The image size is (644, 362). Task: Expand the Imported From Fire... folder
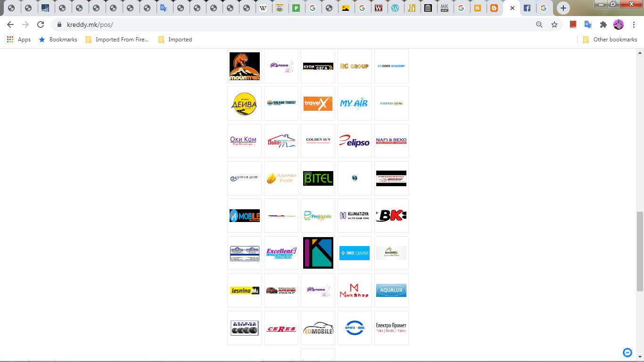pos(117,40)
